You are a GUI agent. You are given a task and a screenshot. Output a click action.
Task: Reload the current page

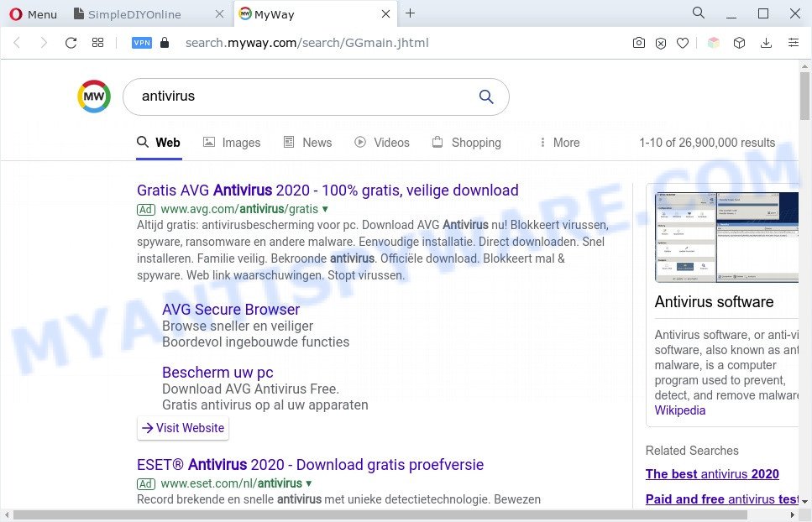pos(71,43)
